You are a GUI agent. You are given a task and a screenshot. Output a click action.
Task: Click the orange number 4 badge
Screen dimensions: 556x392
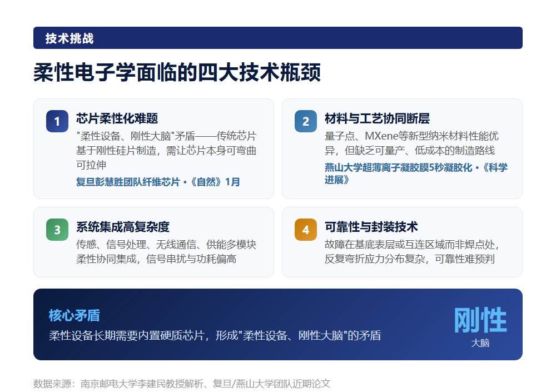pos(306,230)
